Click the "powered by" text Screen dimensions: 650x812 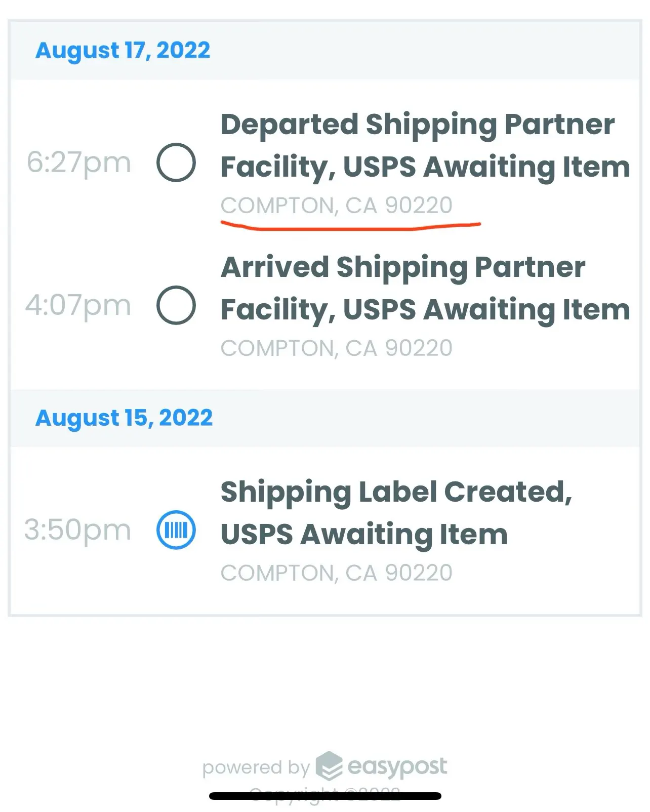click(x=256, y=768)
